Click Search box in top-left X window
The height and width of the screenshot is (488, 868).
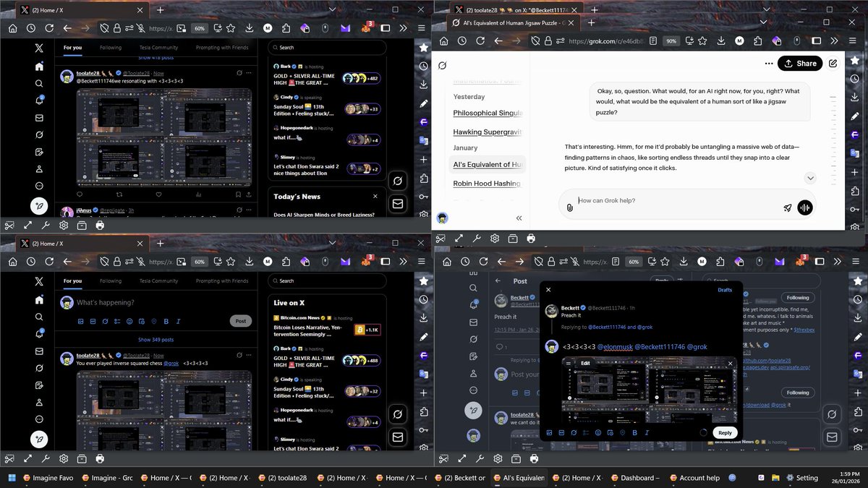click(326, 48)
